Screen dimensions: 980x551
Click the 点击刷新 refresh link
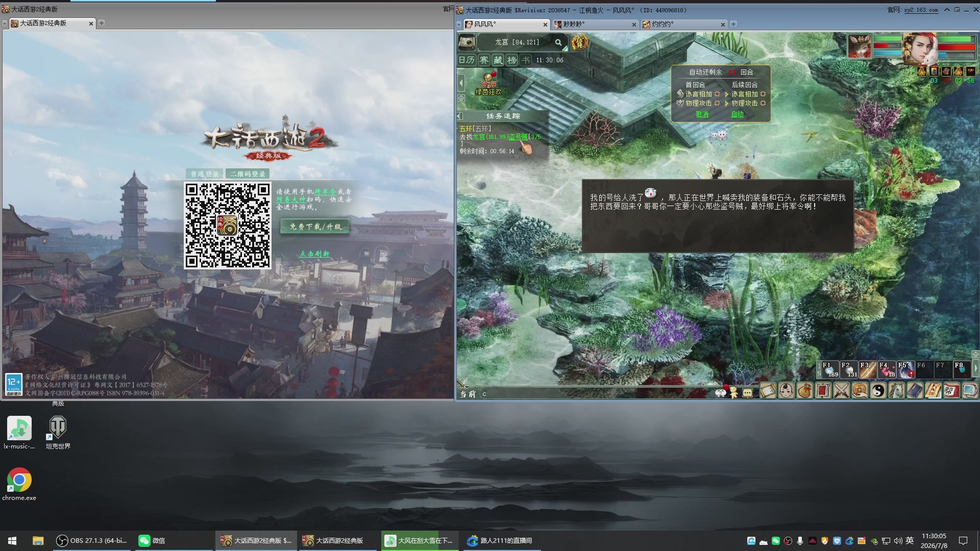click(314, 254)
